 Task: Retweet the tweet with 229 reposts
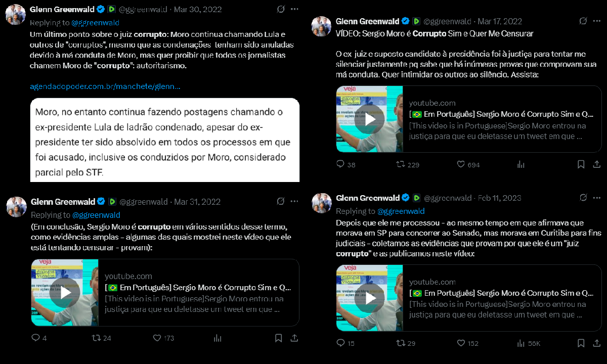(x=400, y=164)
